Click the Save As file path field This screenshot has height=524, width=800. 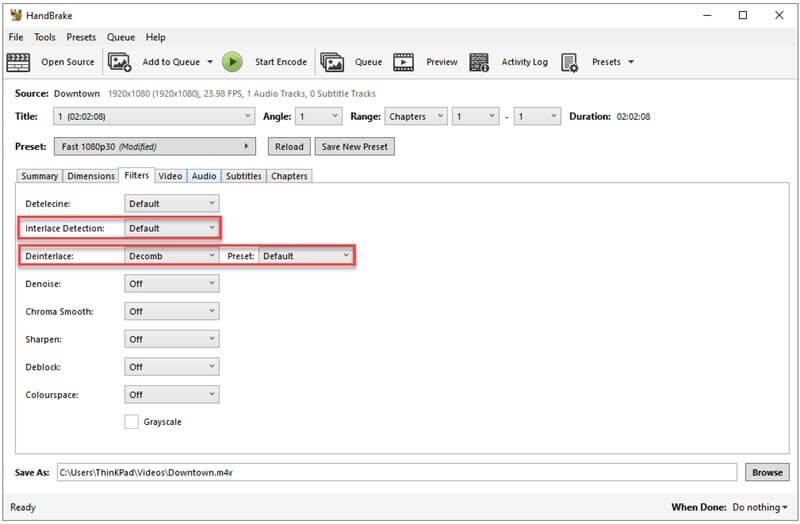pos(397,472)
